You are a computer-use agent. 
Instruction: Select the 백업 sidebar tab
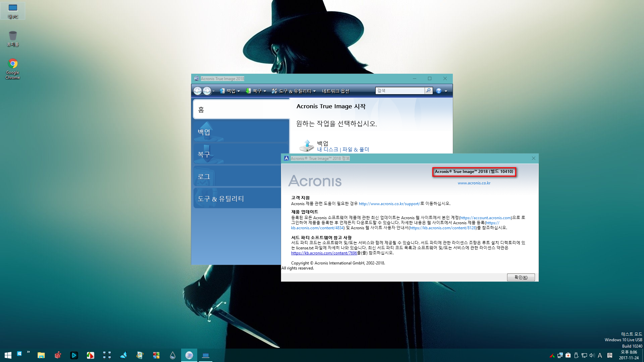tap(241, 131)
